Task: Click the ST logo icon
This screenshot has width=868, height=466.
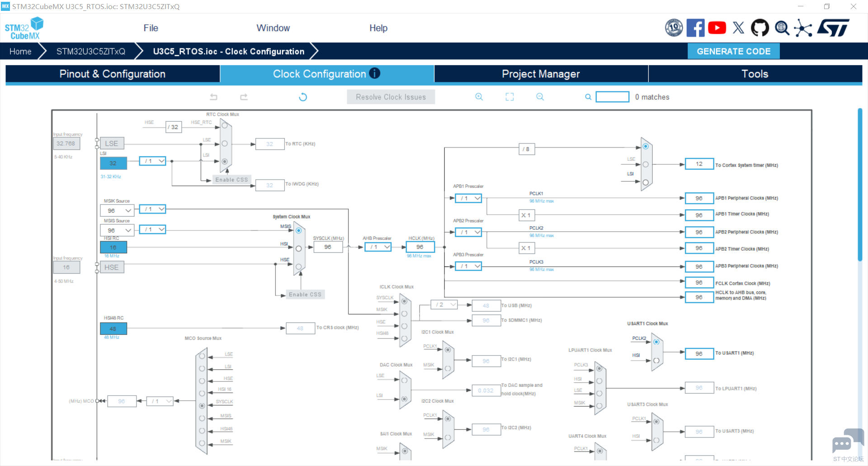Action: [x=834, y=28]
